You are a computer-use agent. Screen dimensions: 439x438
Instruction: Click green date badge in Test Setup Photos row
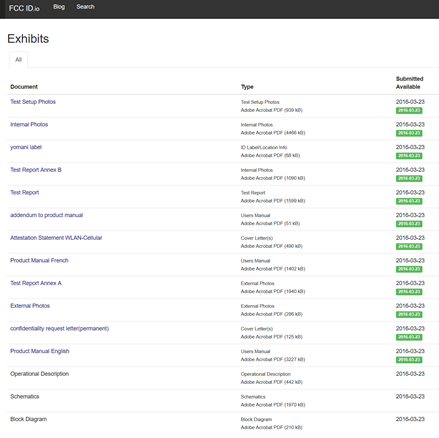point(409,110)
